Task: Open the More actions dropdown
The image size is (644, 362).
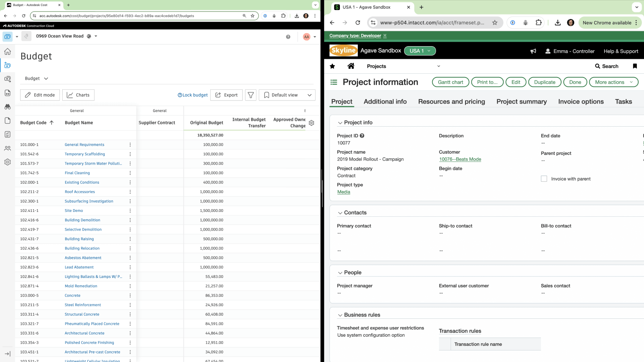Action: tap(613, 82)
